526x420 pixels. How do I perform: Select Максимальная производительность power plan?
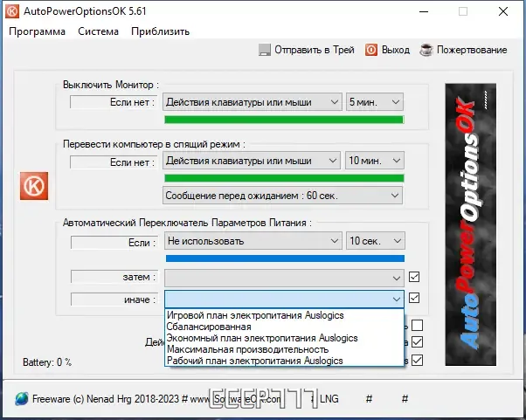click(284, 349)
